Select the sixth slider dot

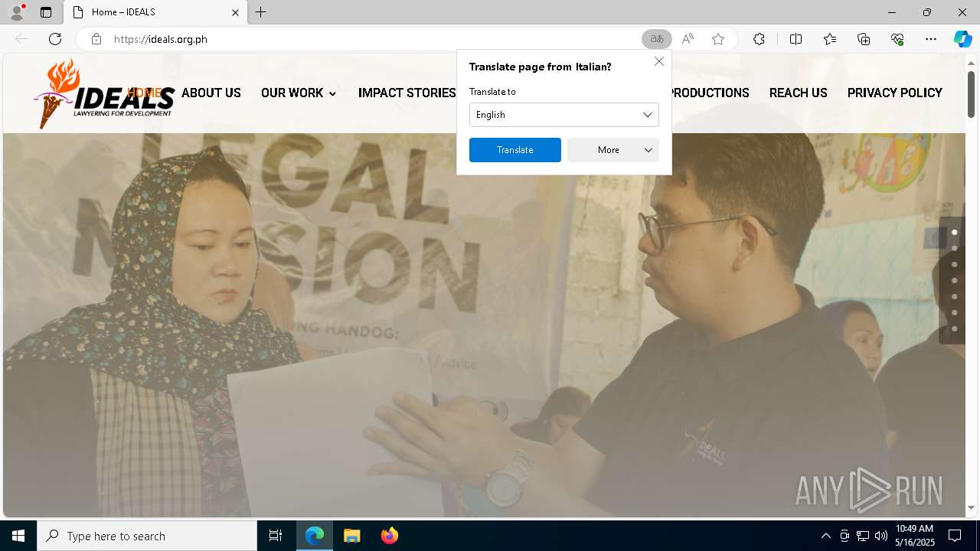pos(954,312)
